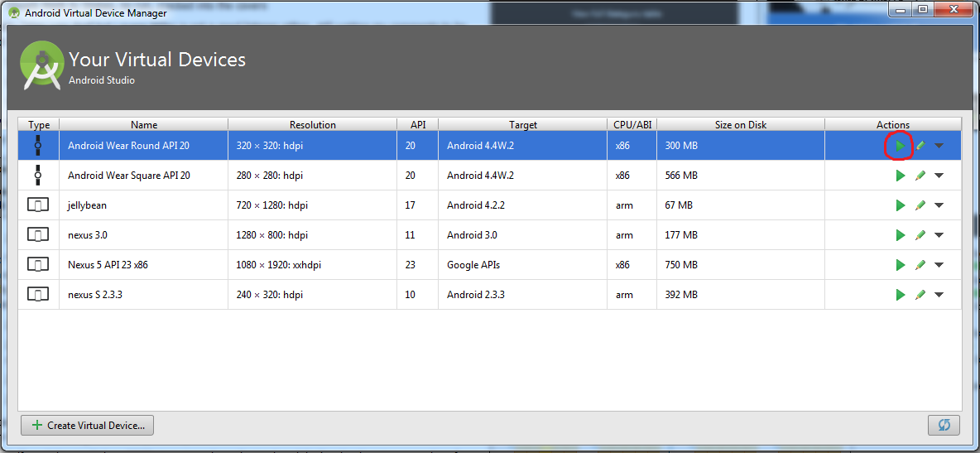980x453 pixels.
Task: Click the 1280 × 800: hdpi resolution cell
Action: point(313,235)
